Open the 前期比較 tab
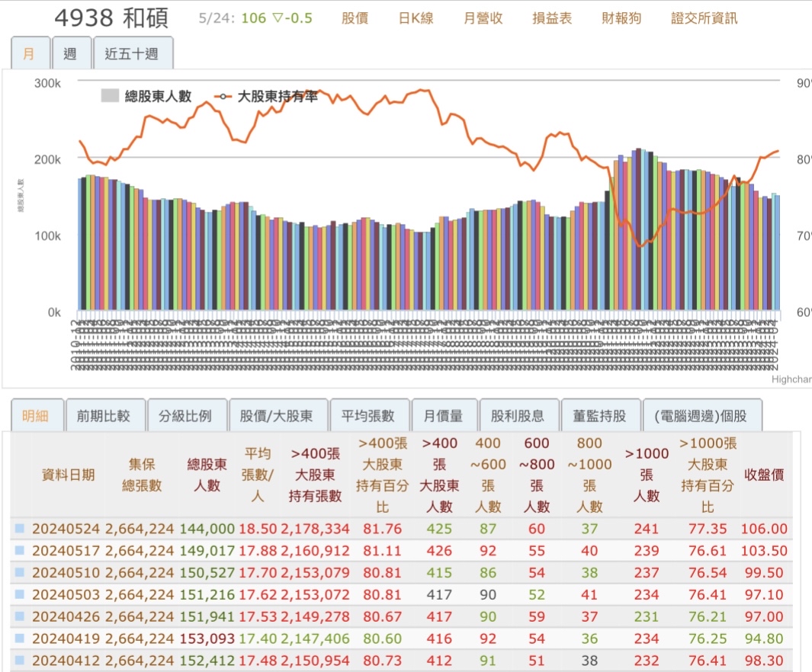The height and width of the screenshot is (672, 812). pyautogui.click(x=105, y=415)
